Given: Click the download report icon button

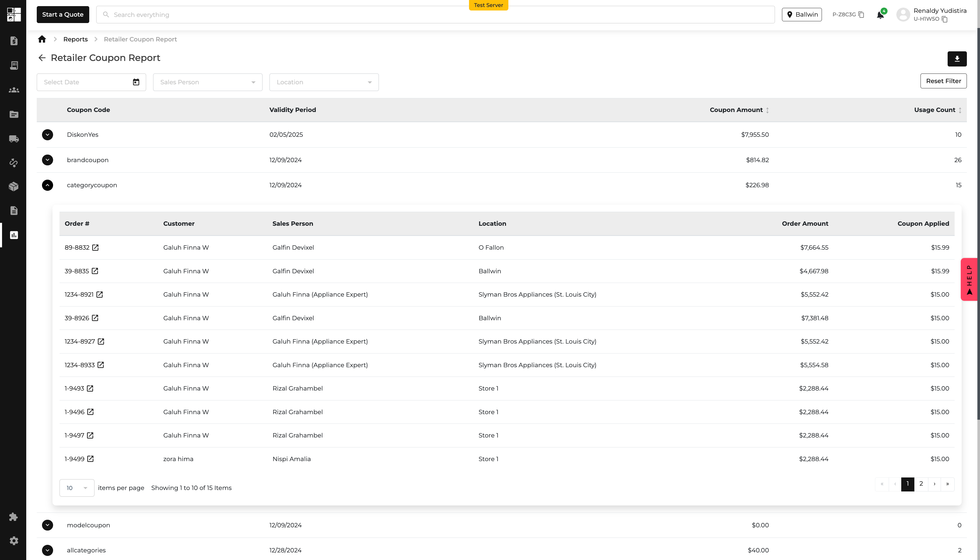Looking at the screenshot, I should (x=957, y=59).
